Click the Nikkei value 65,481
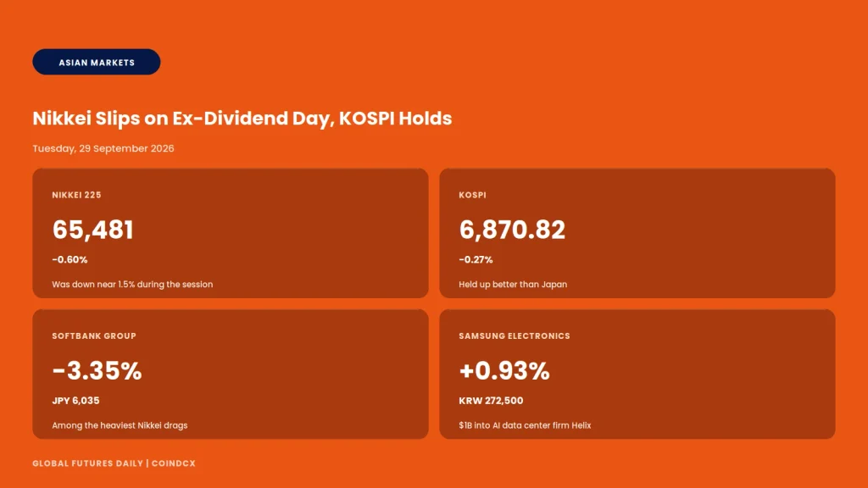 (x=92, y=230)
